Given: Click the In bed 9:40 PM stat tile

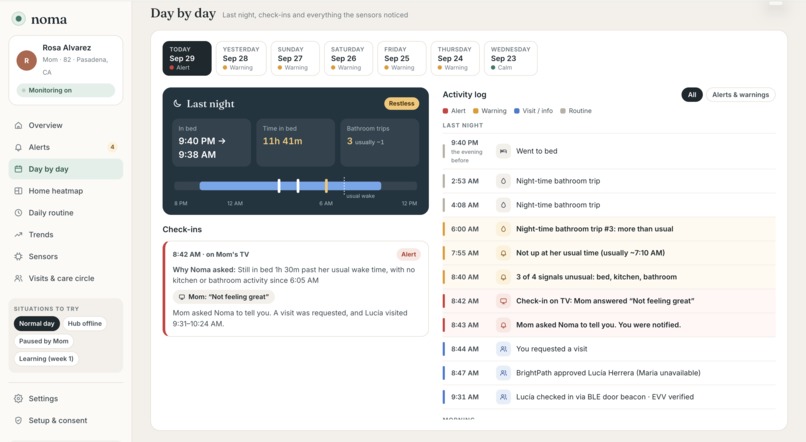Looking at the screenshot, I should pos(211,143).
